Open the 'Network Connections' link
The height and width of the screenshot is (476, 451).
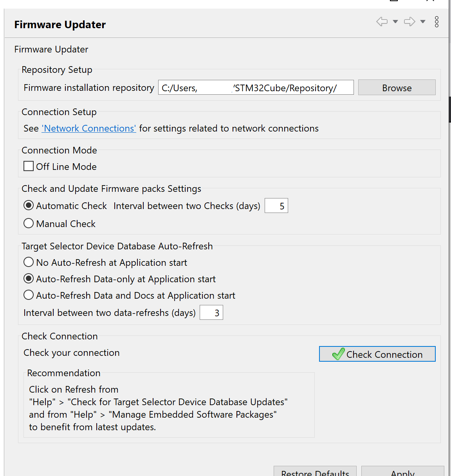[89, 128]
